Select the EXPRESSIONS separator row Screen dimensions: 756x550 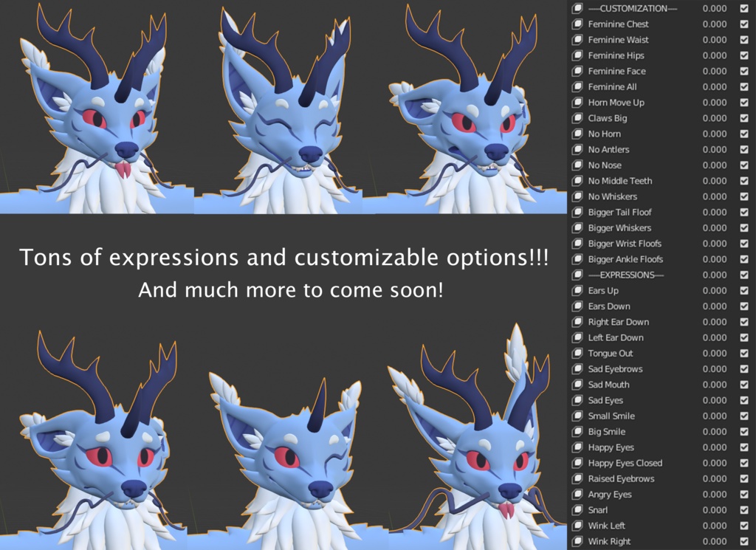click(x=636, y=275)
